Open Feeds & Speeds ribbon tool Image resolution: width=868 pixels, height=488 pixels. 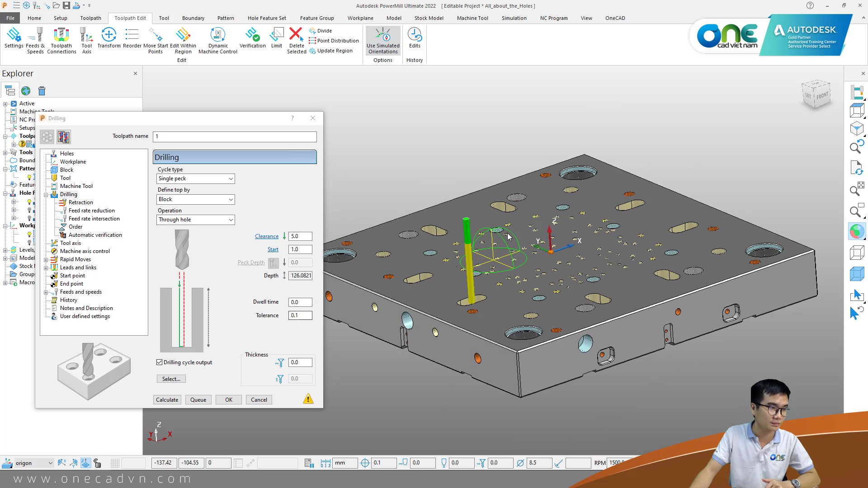[35, 40]
